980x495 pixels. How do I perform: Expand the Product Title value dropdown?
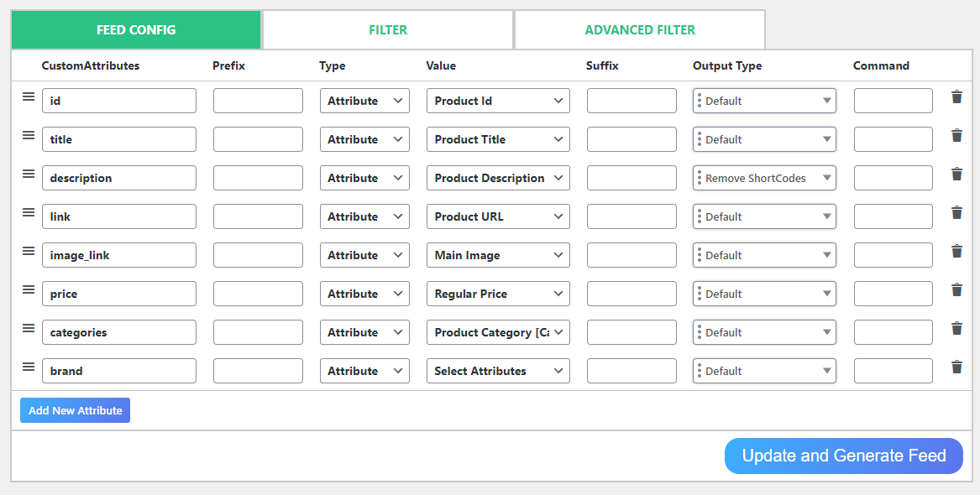point(498,139)
